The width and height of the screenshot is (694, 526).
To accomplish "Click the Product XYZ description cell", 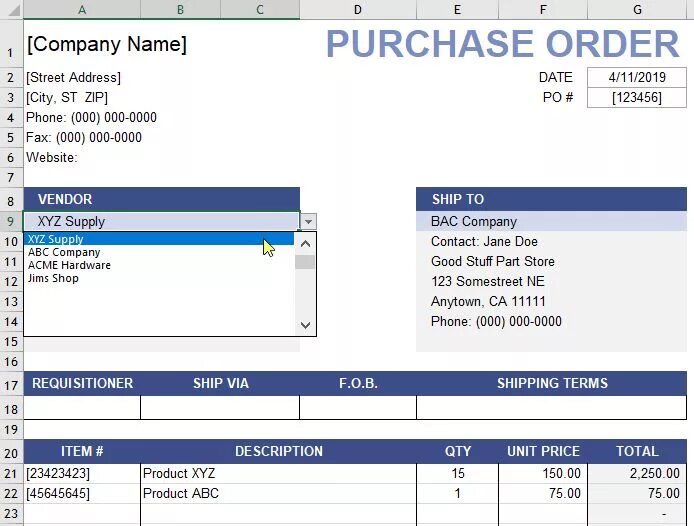I will click(278, 473).
